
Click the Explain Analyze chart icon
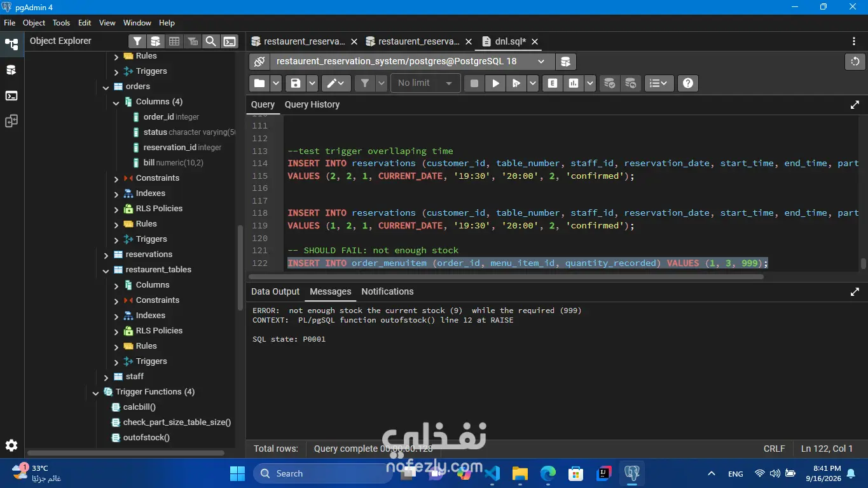(x=574, y=83)
